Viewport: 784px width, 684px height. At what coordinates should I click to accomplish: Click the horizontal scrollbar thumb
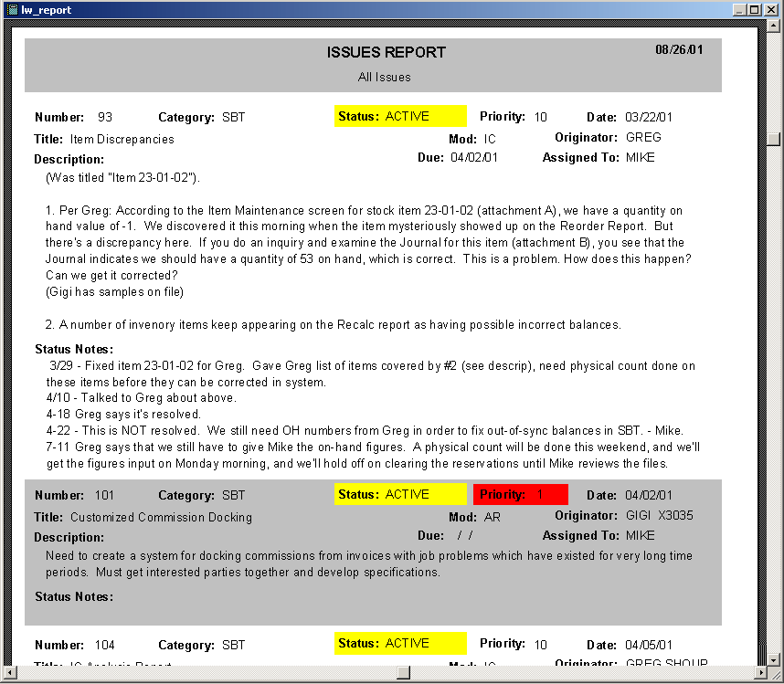404,672
